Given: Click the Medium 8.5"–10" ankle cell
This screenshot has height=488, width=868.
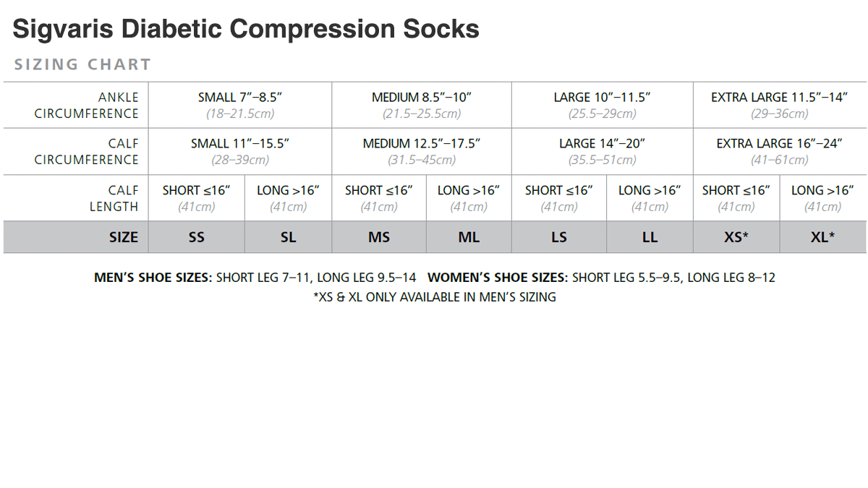Looking at the screenshot, I should [x=422, y=105].
